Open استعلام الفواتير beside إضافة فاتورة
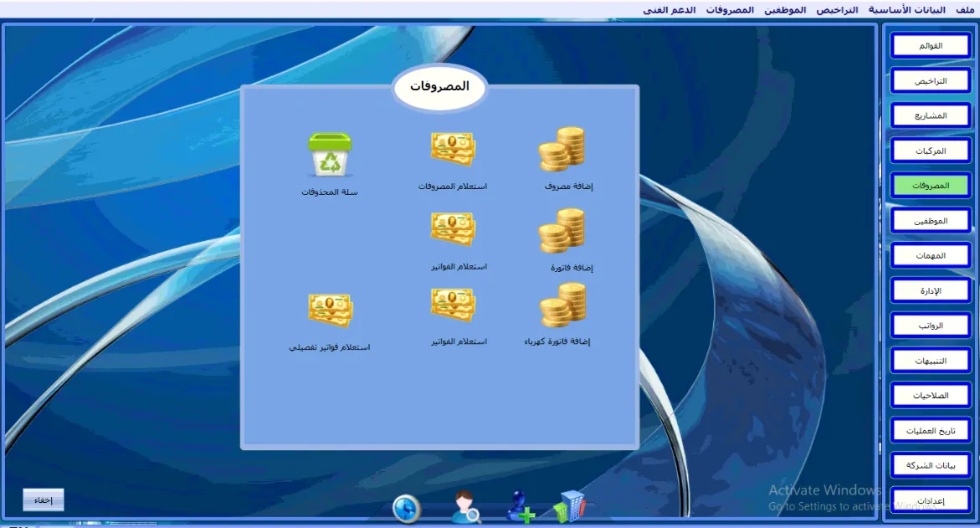980x528 pixels. [453, 229]
